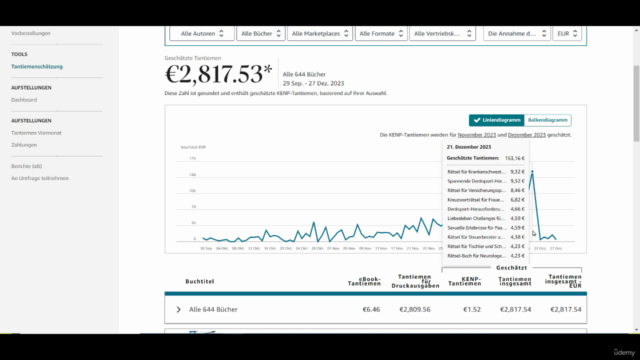Open the Alle Bücher filter dropdown

(x=260, y=33)
